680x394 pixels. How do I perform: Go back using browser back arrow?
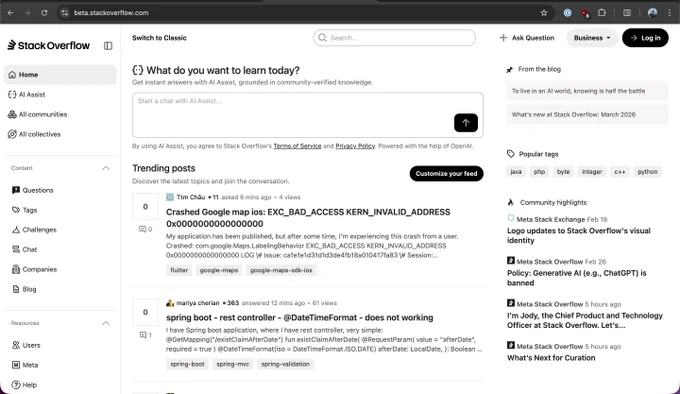[x=10, y=13]
